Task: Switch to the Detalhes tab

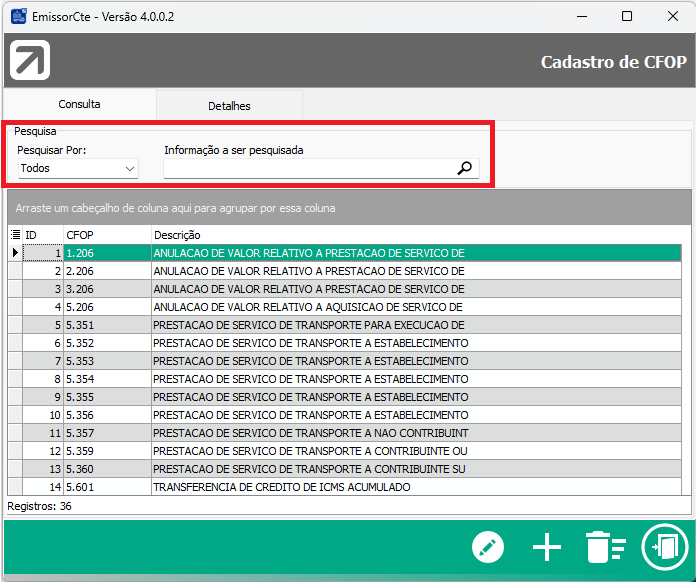Action: tap(229, 106)
